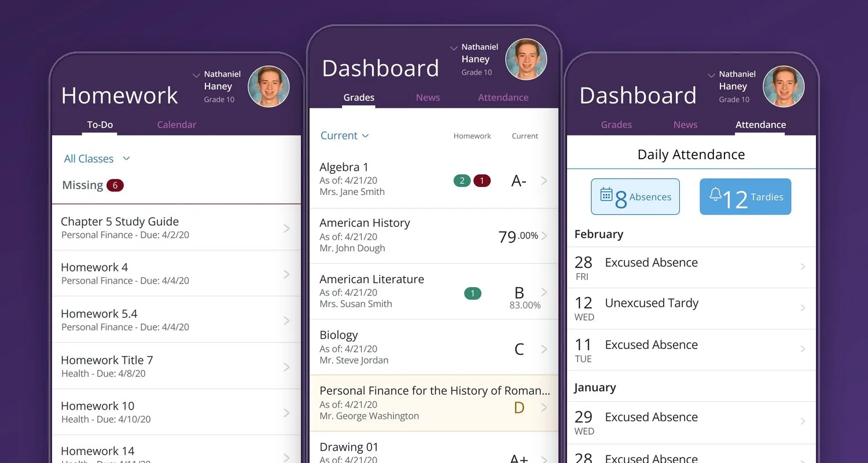Viewport: 868px width, 463px height.
Task: Click chevron on February 11 attendance row
Action: [803, 349]
